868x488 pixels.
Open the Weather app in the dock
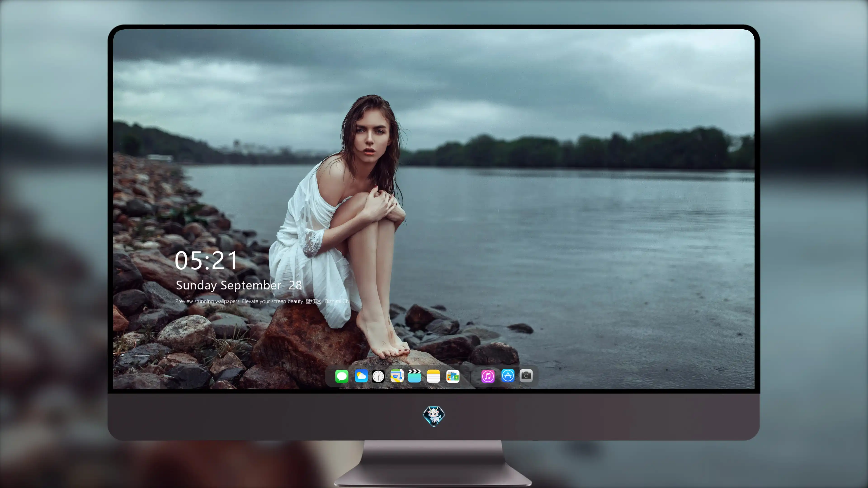tap(361, 376)
